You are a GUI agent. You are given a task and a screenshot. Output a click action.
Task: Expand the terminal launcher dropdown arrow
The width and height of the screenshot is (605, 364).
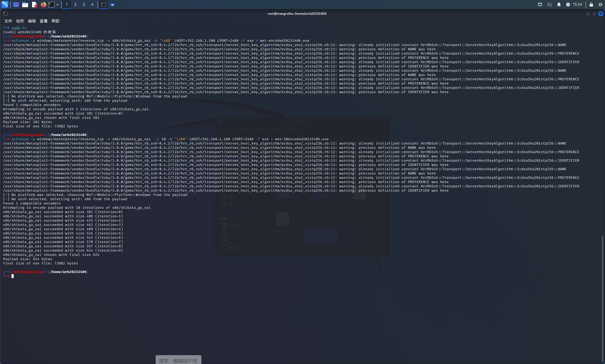[58, 5]
